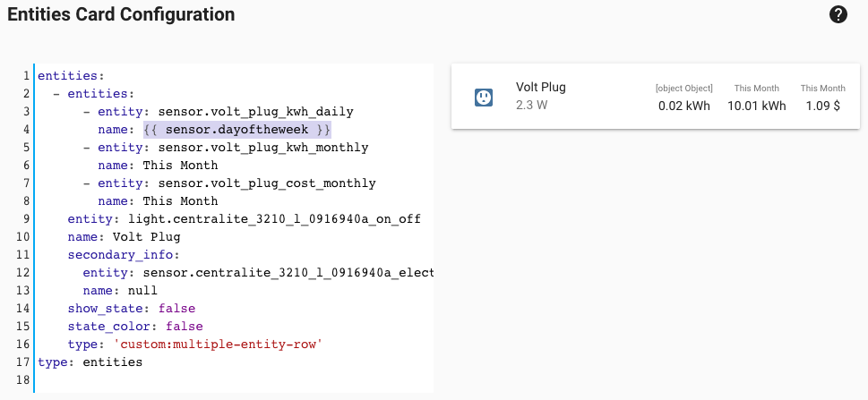Place cursor in the sensor.dayoftheweek template text
Viewport: 868px width, 400px height.
(x=241, y=130)
